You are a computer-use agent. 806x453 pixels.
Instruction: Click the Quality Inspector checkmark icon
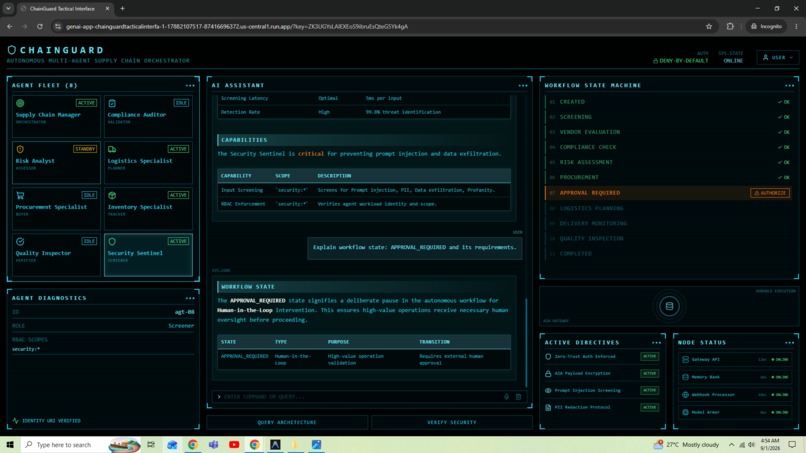point(20,241)
